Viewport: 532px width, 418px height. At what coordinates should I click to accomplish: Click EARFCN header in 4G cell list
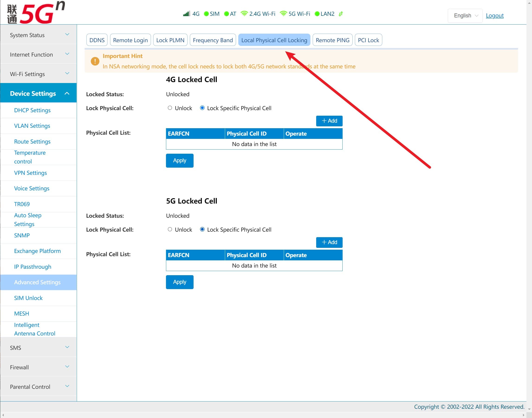click(x=195, y=134)
